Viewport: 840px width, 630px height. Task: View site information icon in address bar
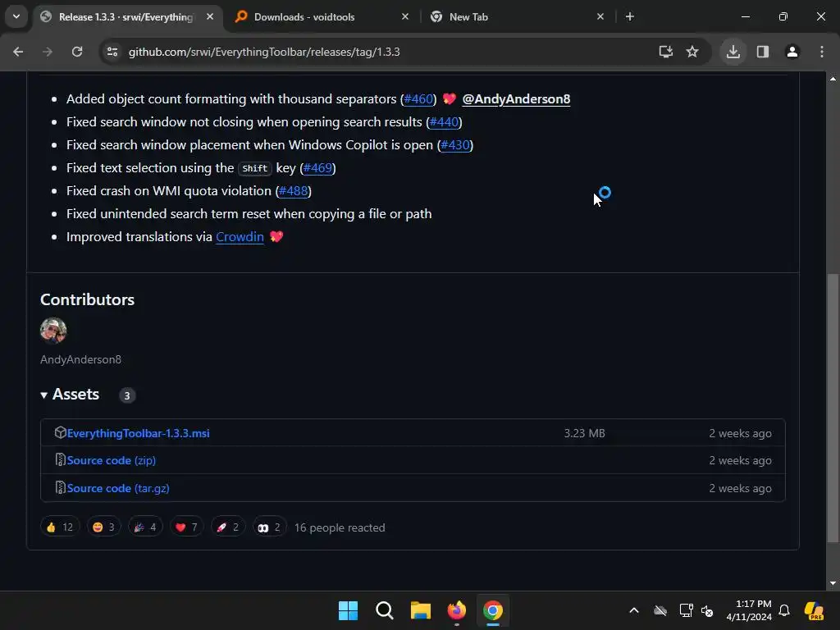coord(112,52)
